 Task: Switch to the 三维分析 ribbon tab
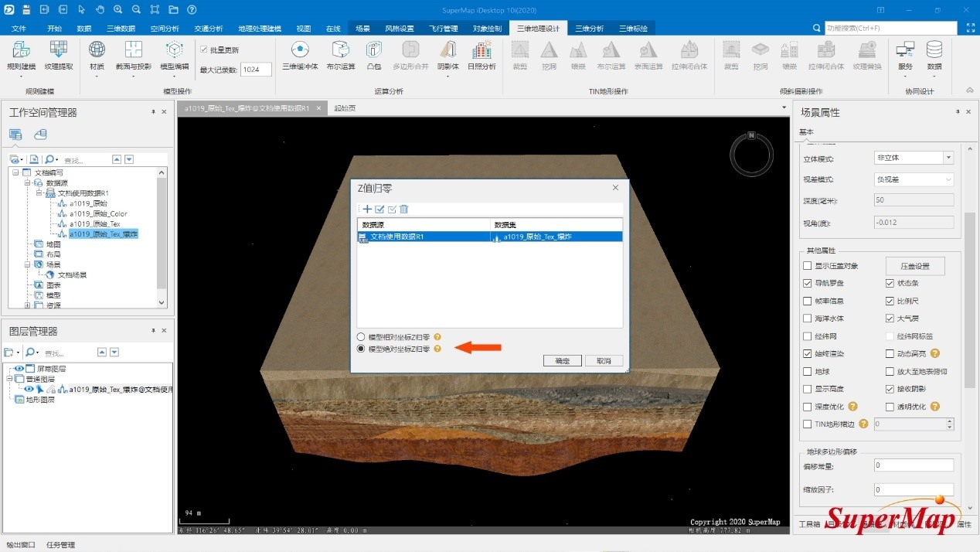[x=589, y=29]
